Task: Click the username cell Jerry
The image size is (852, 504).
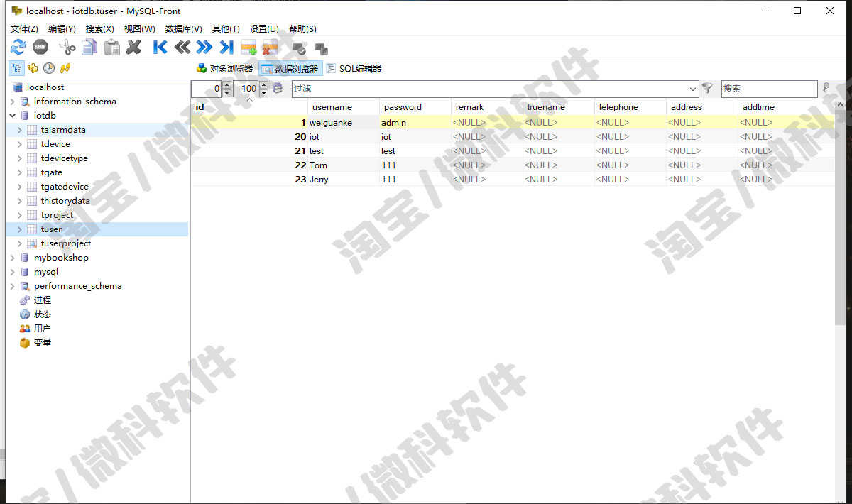Action: [344, 180]
